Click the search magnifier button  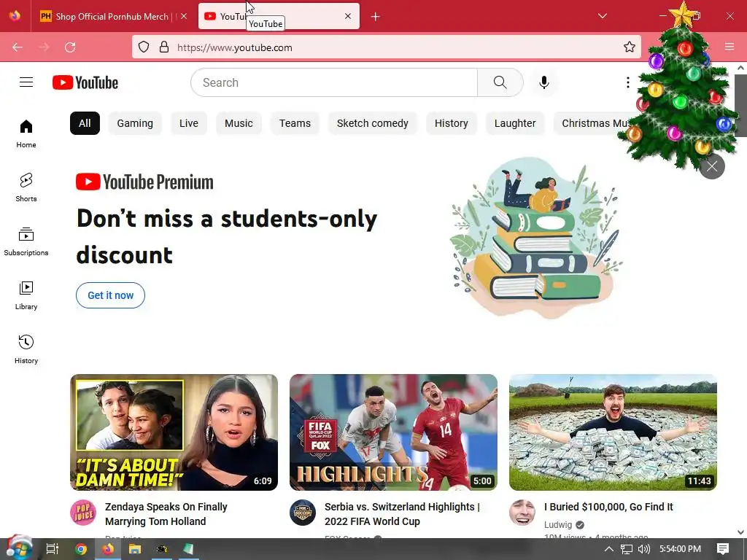500,82
